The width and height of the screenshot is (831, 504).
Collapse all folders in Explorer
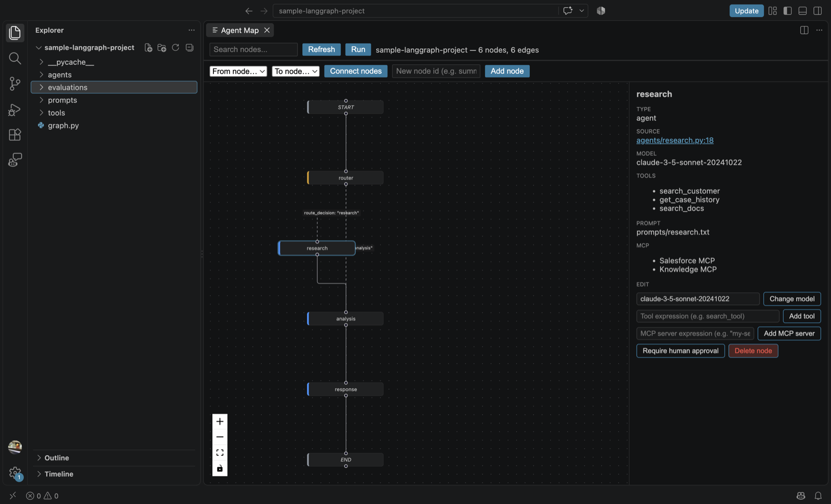(190, 48)
